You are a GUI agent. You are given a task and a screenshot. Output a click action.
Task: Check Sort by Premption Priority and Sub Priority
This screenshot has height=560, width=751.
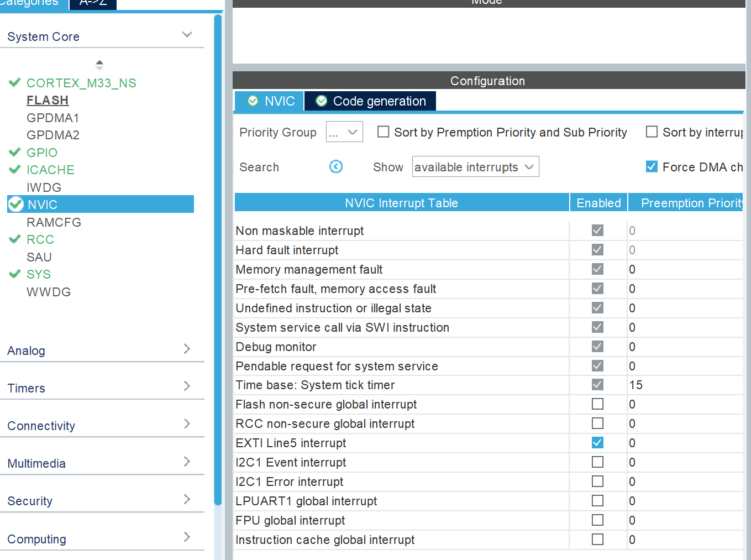tap(383, 132)
